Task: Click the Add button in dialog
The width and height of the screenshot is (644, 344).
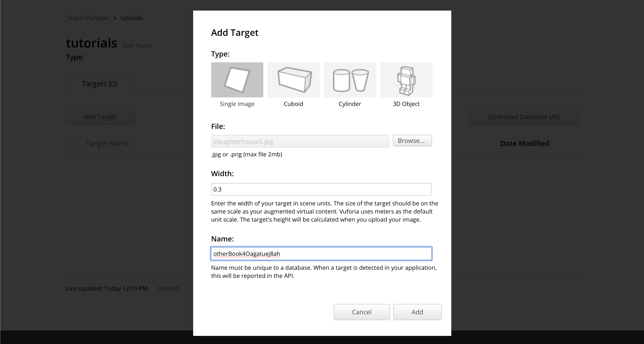Action: 417,312
